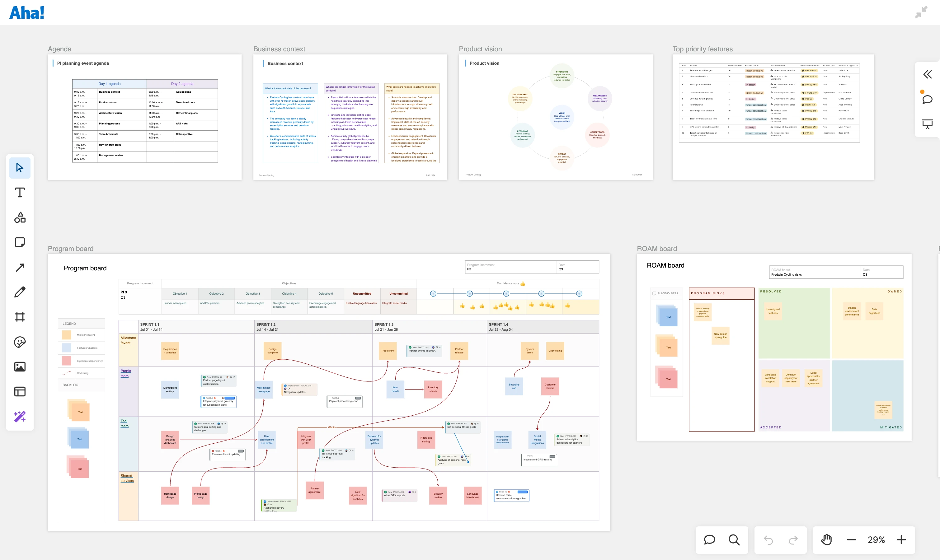This screenshot has width=940, height=560.
Task: Select the Frame tool
Action: tap(20, 317)
